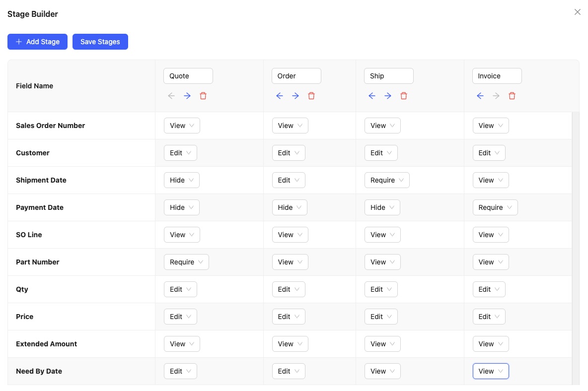
Task: Move Invoice stage left with arrow
Action: (480, 96)
